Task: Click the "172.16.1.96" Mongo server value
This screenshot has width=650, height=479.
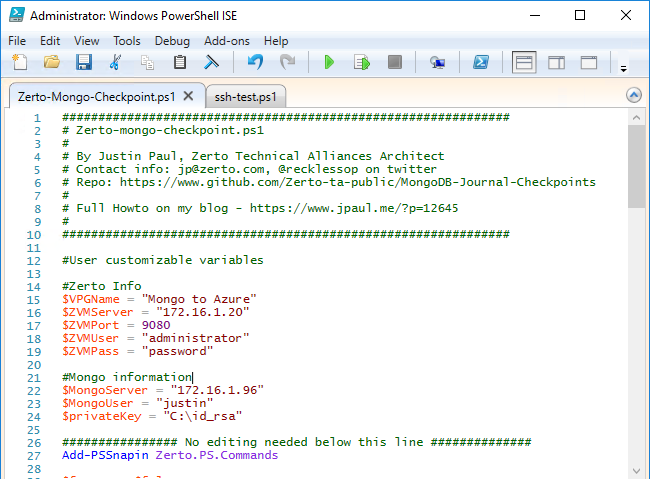Action: [x=217, y=390]
